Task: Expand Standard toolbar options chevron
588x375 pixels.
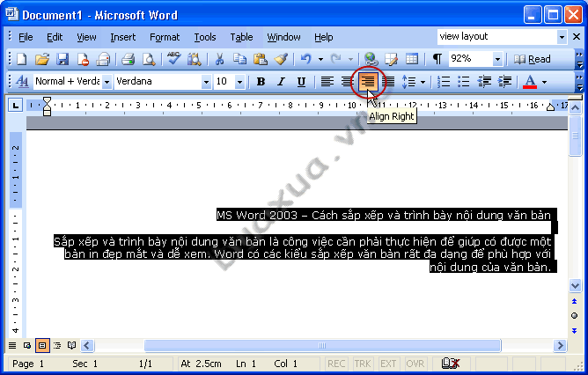Action: click(579, 60)
